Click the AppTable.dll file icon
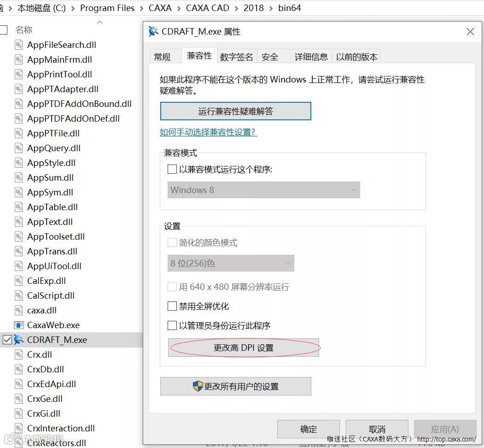The width and height of the screenshot is (484, 448). tap(19, 207)
